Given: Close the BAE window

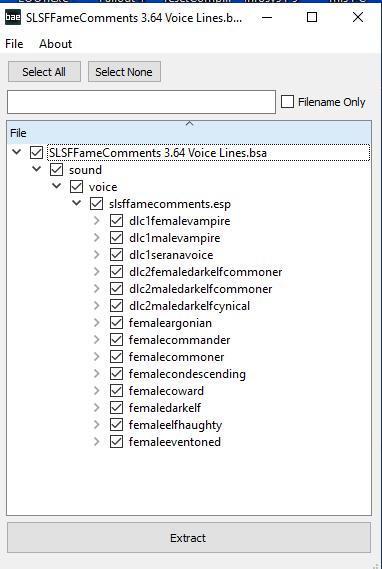Looking at the screenshot, I should (358, 17).
